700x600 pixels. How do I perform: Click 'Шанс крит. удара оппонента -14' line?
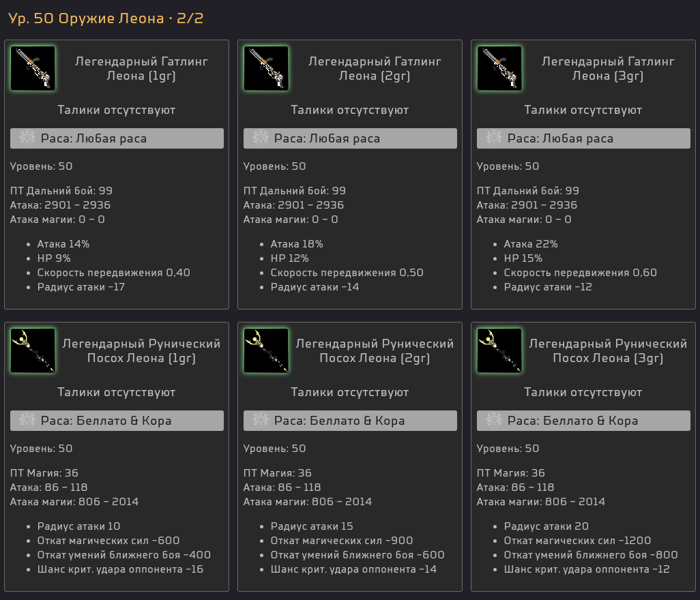[x=353, y=569]
